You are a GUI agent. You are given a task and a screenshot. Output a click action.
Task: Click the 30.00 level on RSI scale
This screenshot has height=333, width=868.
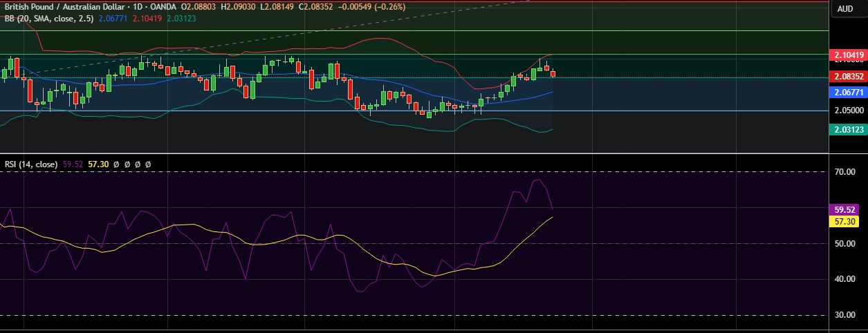845,315
